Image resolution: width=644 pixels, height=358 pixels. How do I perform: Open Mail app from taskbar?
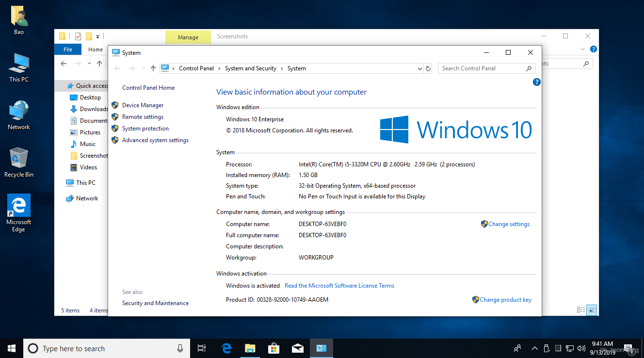tap(297, 348)
